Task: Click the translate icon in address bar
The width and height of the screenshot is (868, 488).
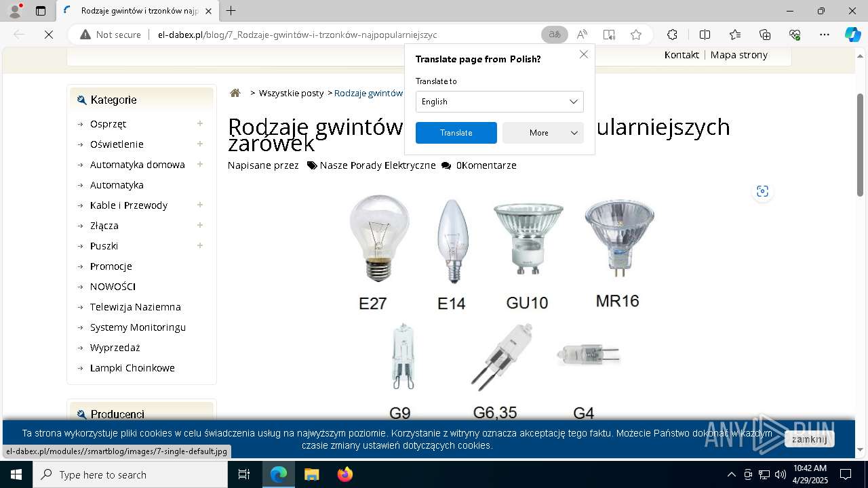Action: point(555,35)
